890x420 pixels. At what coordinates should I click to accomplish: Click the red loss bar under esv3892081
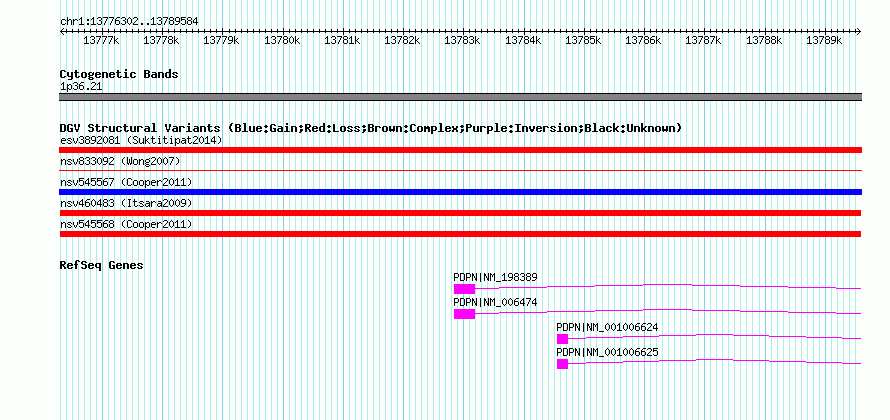click(x=460, y=150)
